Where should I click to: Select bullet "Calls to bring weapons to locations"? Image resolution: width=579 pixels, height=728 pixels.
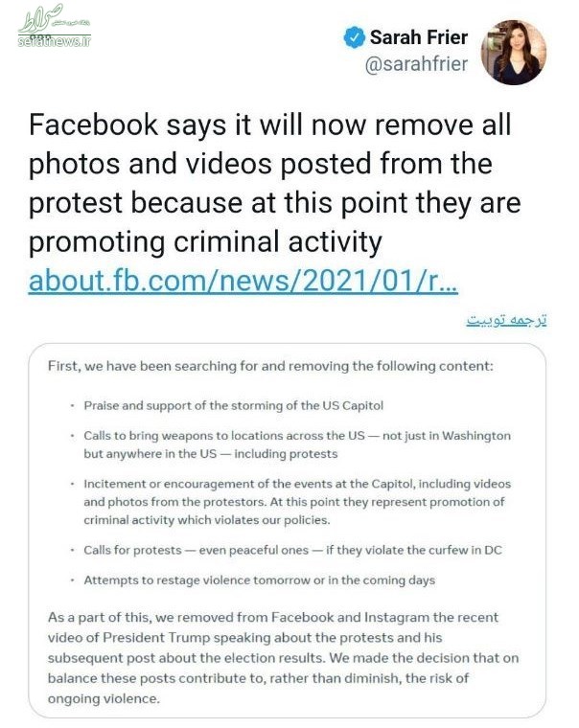[x=297, y=444]
